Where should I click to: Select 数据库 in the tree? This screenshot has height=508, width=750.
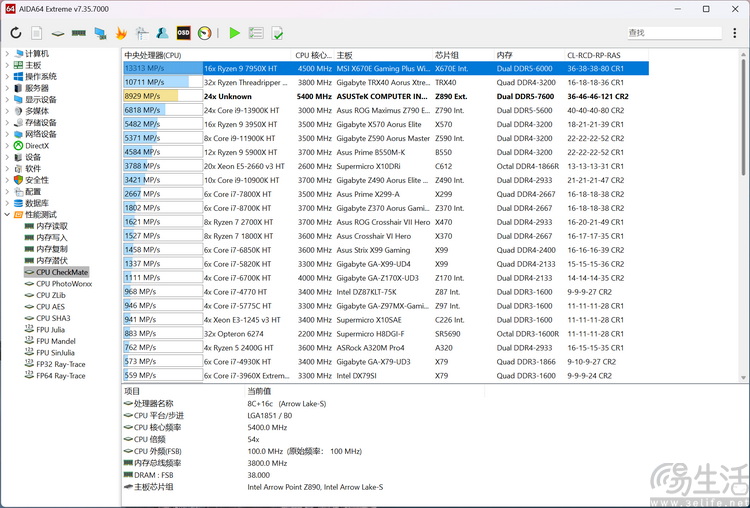[37, 203]
